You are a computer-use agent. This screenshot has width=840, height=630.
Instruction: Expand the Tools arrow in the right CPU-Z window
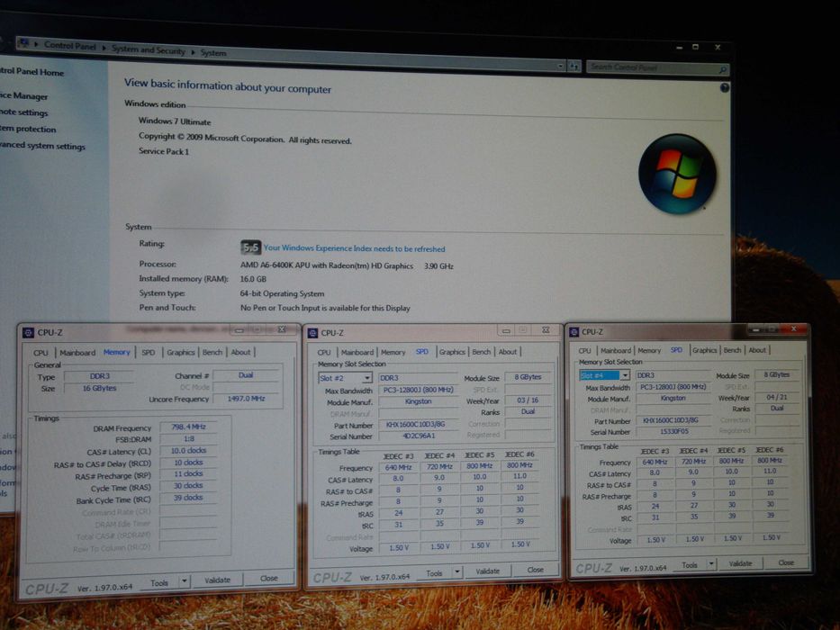pyautogui.click(x=711, y=564)
